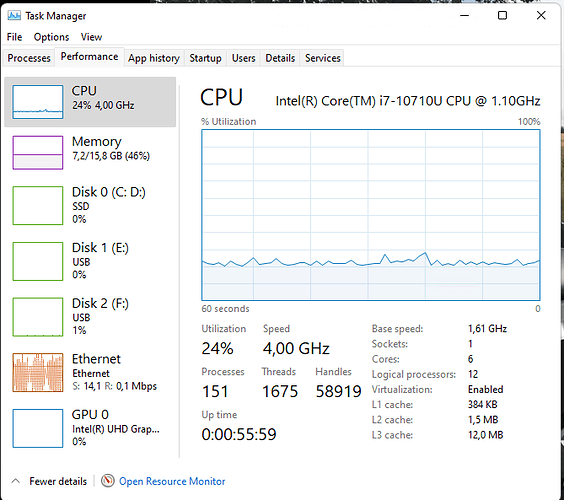Select the Ethernet activity thumbnail graph

(38, 372)
